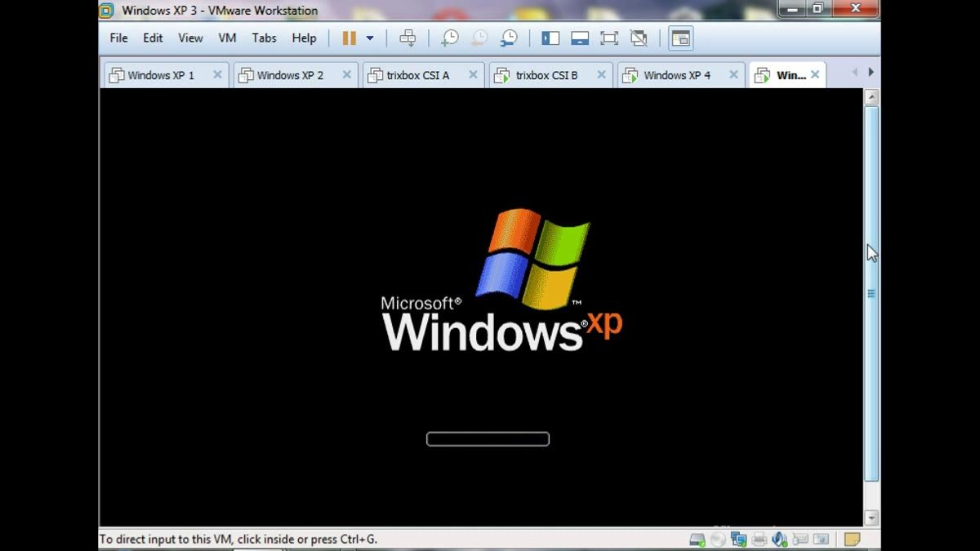Click the CD/DVD drive status icon
The height and width of the screenshot is (551, 980).
718,540
